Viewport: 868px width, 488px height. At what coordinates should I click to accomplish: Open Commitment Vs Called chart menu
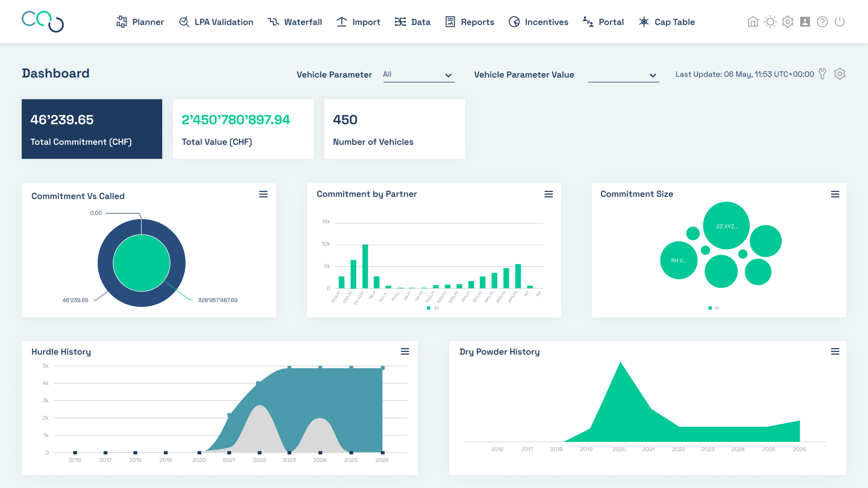click(x=263, y=194)
